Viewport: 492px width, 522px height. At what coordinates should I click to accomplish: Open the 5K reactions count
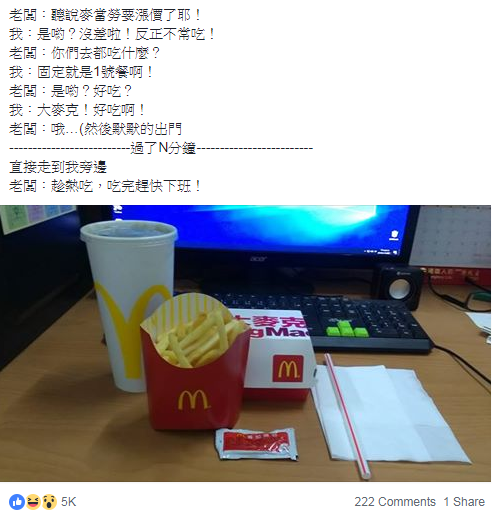[69, 502]
